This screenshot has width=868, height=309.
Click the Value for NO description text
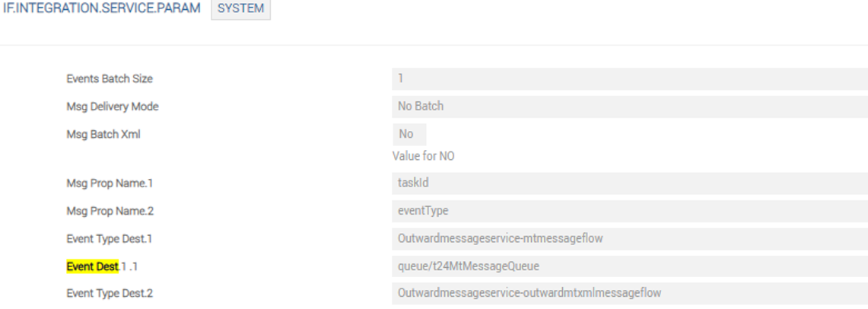423,156
